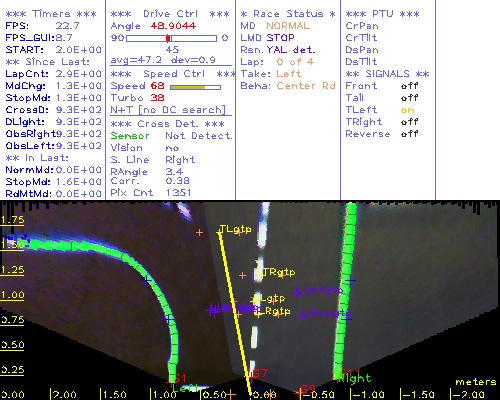Image resolution: width=500 pixels, height=400 pixels.
Task: Click the Drive Ctrl section header
Action: [170, 14]
